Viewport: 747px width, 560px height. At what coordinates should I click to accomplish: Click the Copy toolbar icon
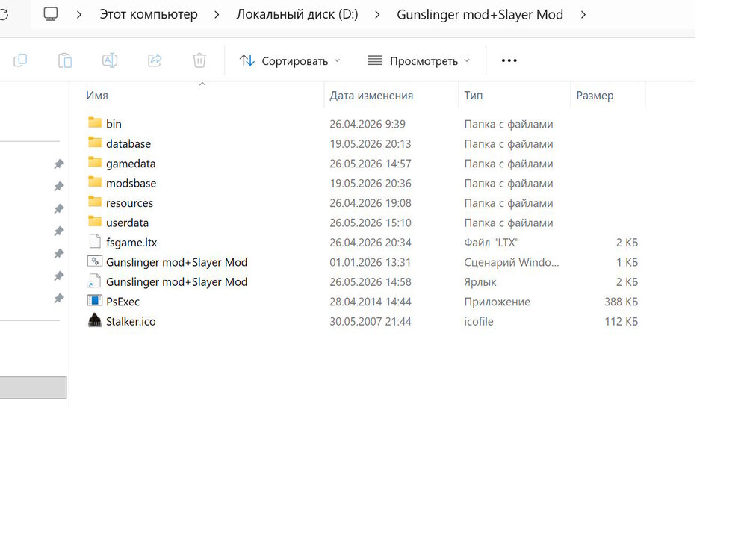tap(20, 60)
